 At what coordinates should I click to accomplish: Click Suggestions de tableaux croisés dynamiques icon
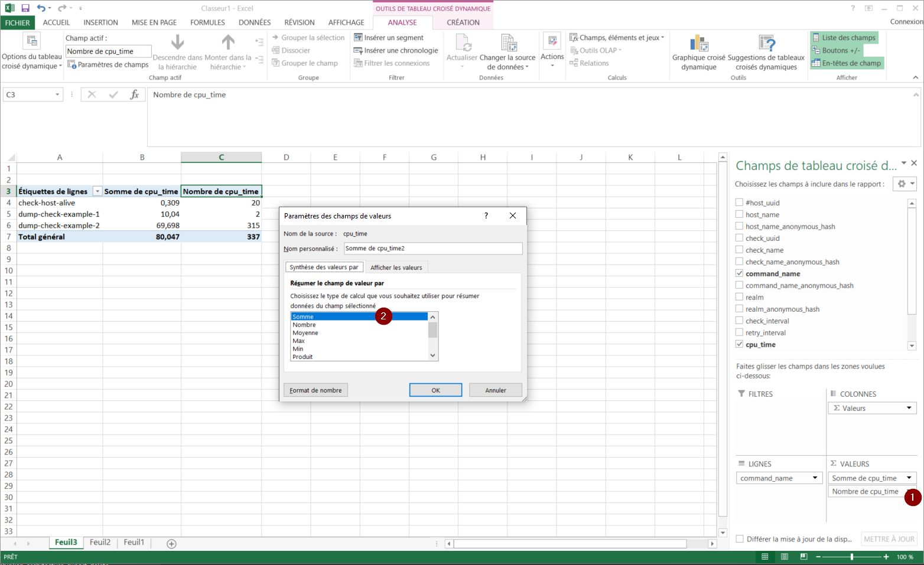(x=766, y=44)
